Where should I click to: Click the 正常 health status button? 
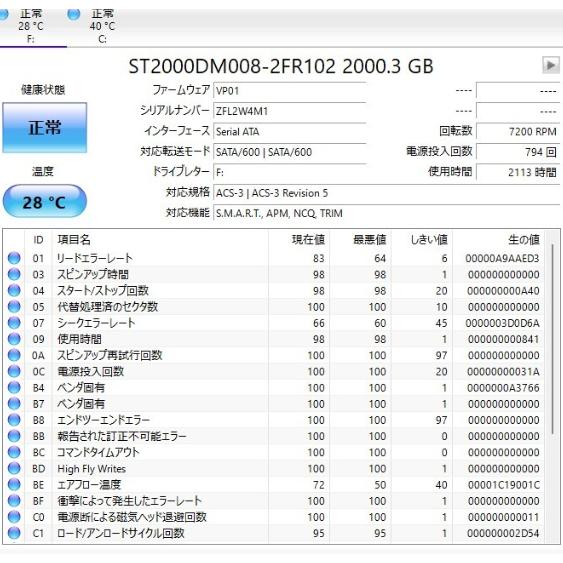(x=45, y=128)
